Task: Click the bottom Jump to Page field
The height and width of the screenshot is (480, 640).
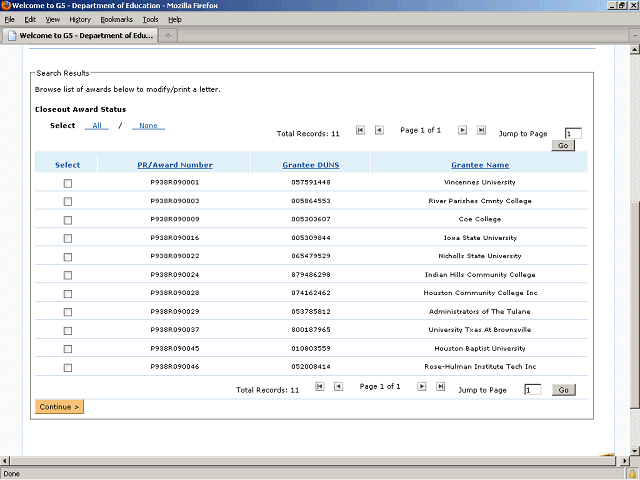Action: pyautogui.click(x=532, y=390)
